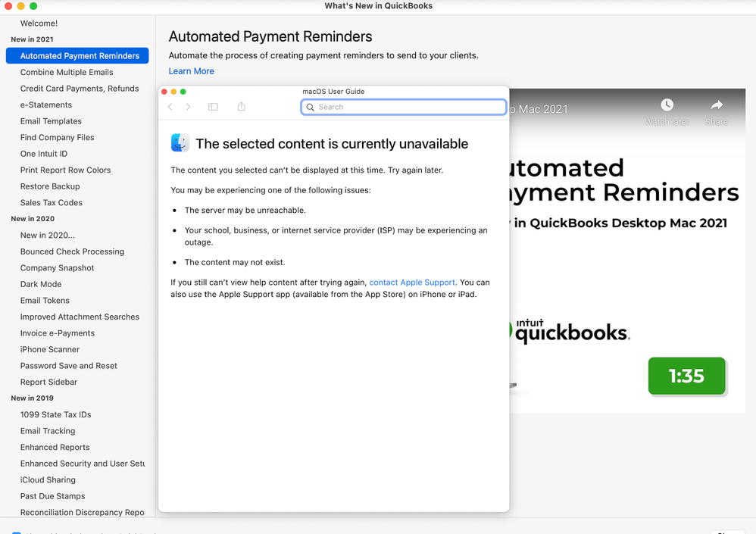Choose Bounced Check Processing from sidebar
Screen dimensions: 756x534
click(72, 251)
